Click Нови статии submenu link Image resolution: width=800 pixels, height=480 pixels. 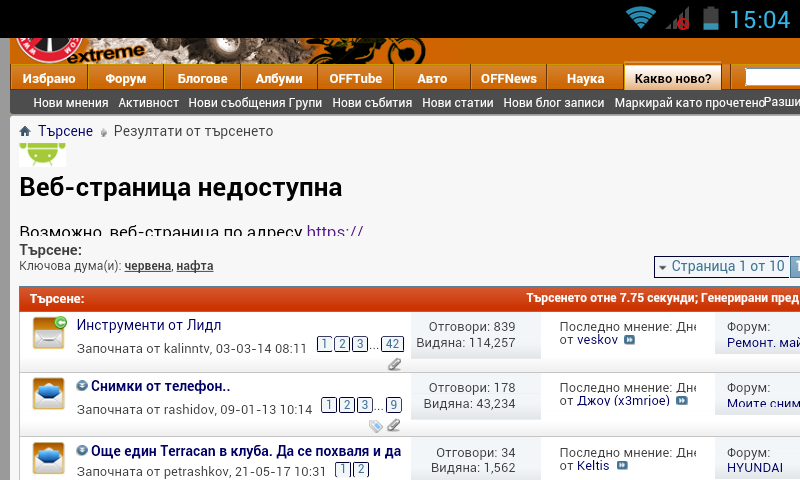point(458,103)
